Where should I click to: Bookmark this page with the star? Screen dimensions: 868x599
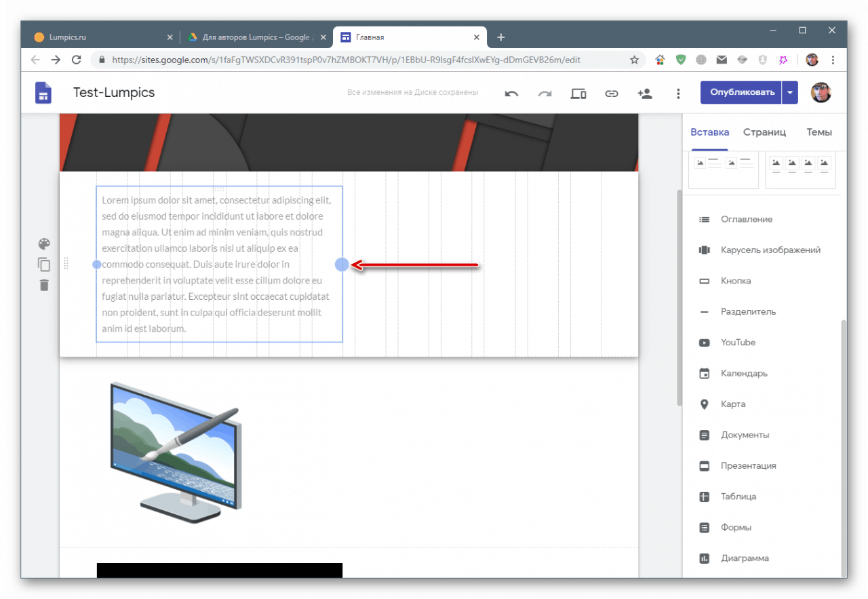click(x=635, y=60)
